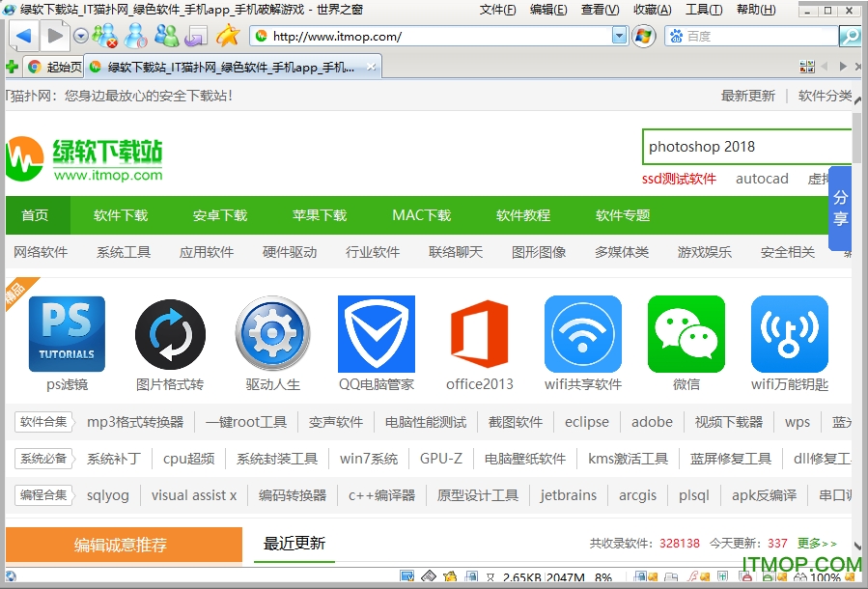Open the 帮助(H) menu
The height and width of the screenshot is (589, 868).
(756, 10)
